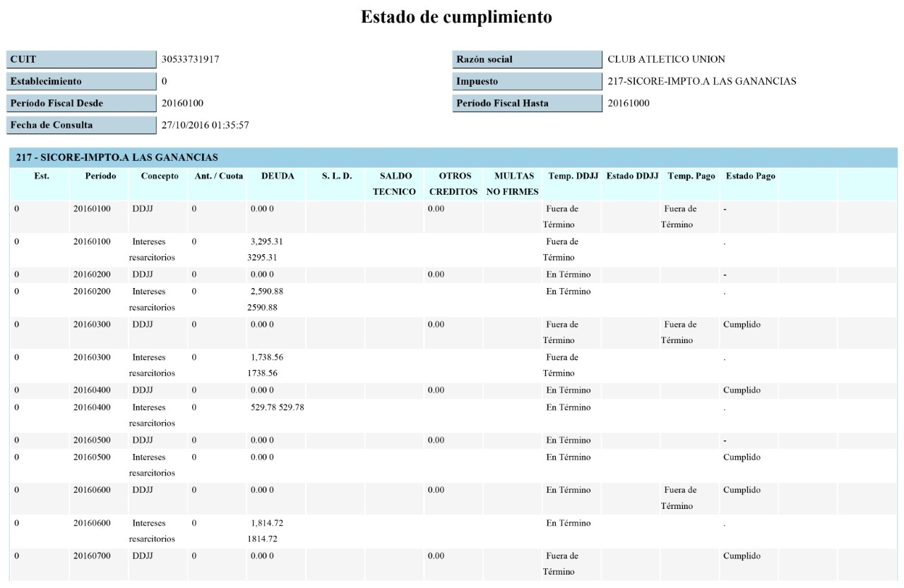Image resolution: width=904 pixels, height=588 pixels.
Task: Click the '217 - SICORE-IMPTO.A LAS GANANCIAS' section header
Action: click(x=117, y=157)
